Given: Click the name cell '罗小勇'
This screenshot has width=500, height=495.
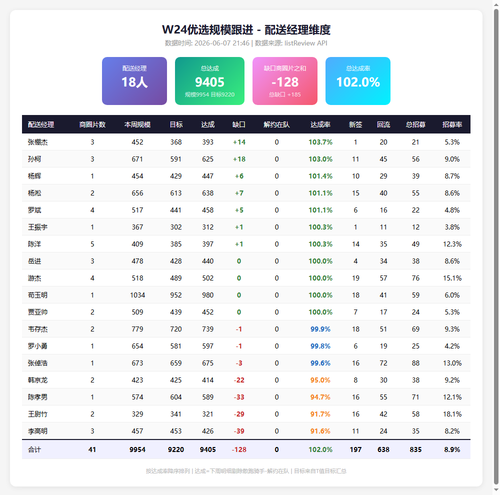Looking at the screenshot, I should [x=38, y=346].
